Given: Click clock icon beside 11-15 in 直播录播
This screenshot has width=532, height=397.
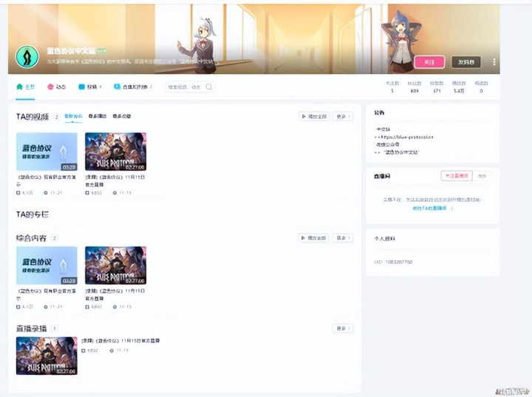Looking at the screenshot, I should (x=112, y=350).
